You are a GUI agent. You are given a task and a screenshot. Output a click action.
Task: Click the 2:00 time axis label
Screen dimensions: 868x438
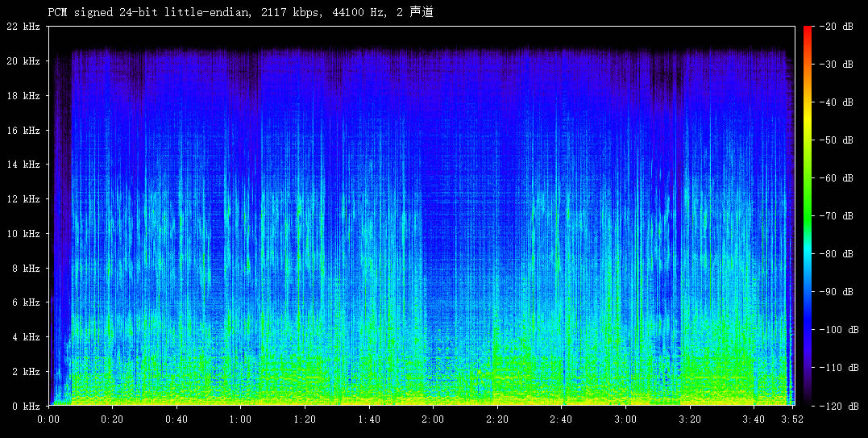pyautogui.click(x=433, y=419)
